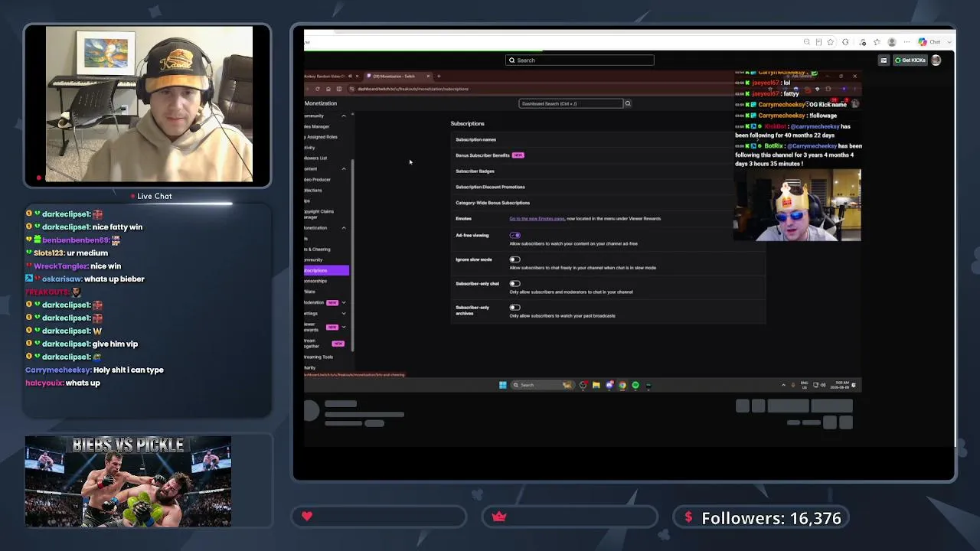Screen dimensions: 980x551
Task: Click the Kick Search input field
Action: (580, 60)
